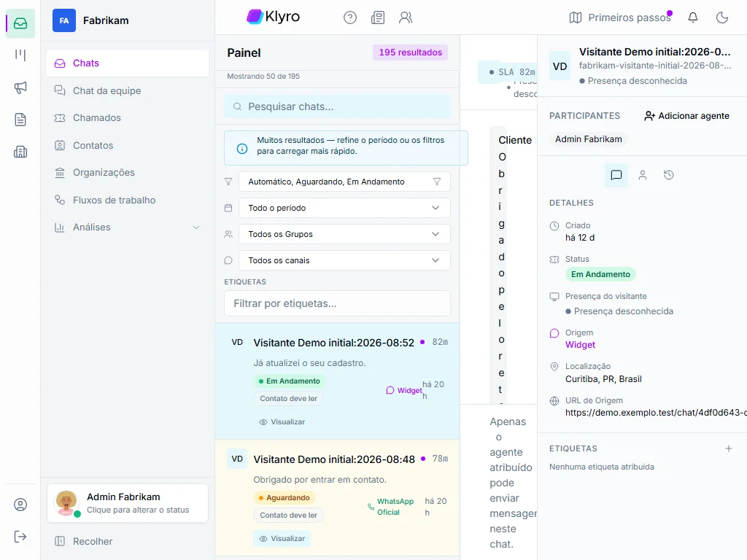Click the logout icon in the rail
Image resolution: width=747 pixels, height=560 pixels.
click(20, 537)
